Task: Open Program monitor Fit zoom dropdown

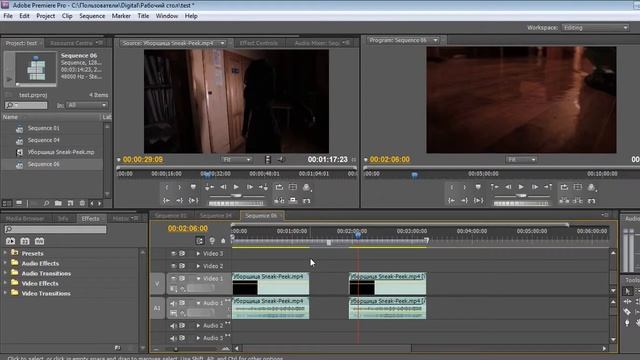Action: click(521, 160)
